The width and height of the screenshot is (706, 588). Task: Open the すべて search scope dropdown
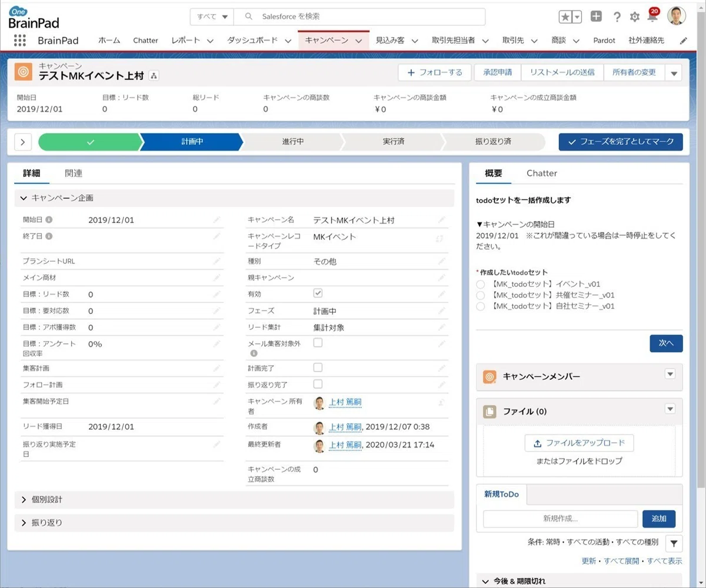(212, 16)
